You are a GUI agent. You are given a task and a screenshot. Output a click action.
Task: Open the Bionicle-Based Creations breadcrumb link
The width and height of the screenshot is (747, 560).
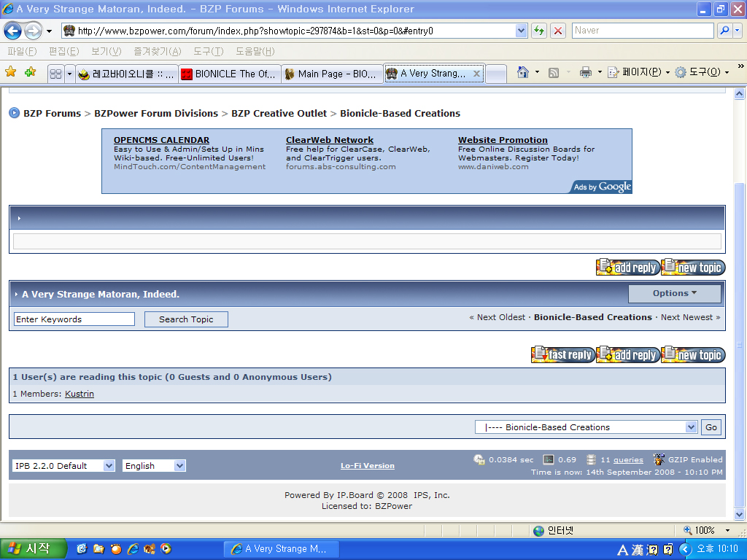400,113
